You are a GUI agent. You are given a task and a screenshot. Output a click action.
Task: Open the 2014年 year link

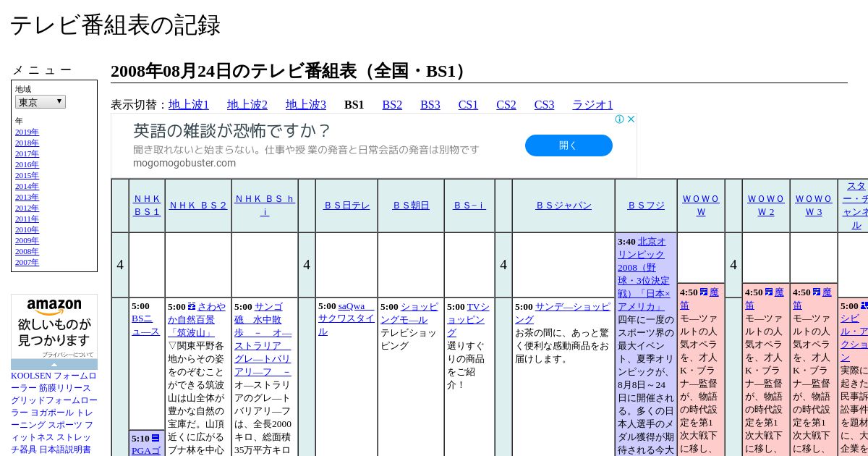(x=27, y=186)
